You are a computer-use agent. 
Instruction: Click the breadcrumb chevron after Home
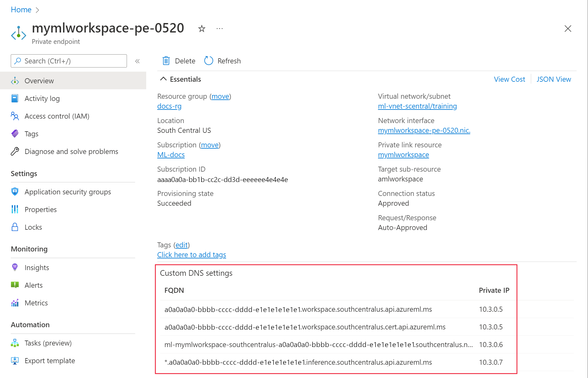[x=37, y=10]
